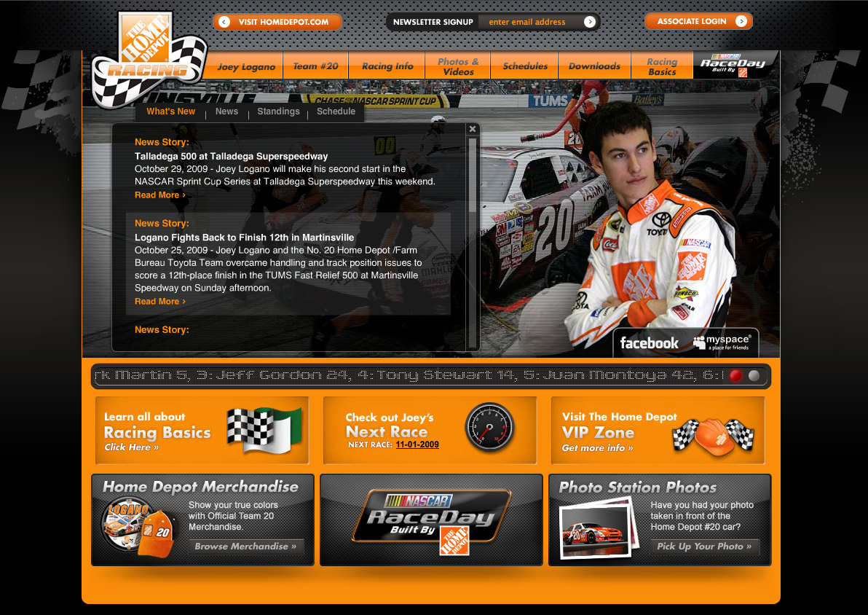Click the speedometer gauge icon
868x615 pixels.
click(x=489, y=427)
